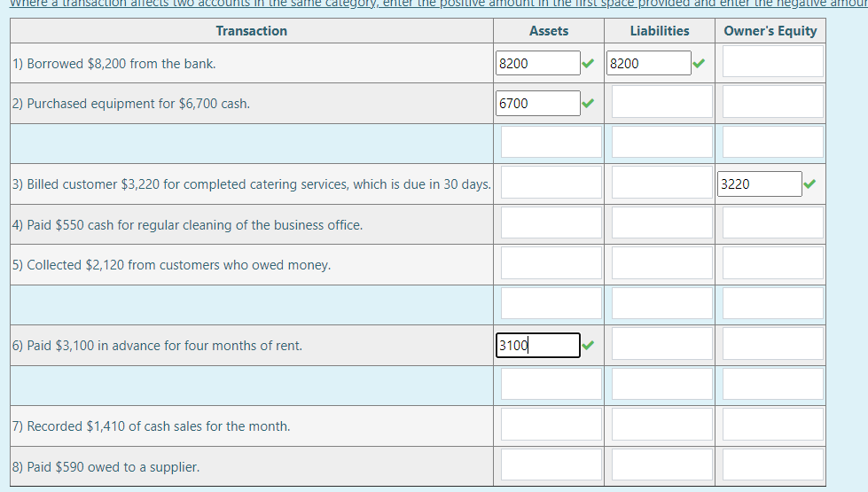
Task: Click second Owner's Equity field below rent row
Action: (x=772, y=384)
